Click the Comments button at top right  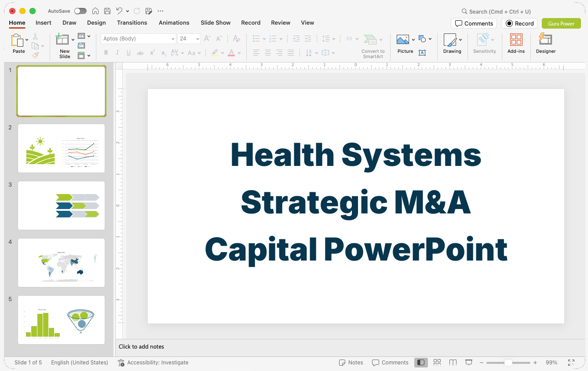[x=474, y=23]
